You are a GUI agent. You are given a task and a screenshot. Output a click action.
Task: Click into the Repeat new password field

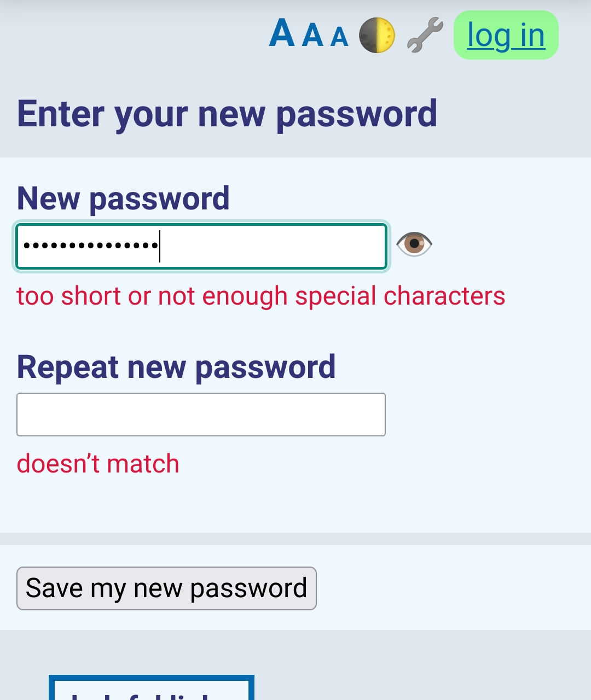point(201,415)
